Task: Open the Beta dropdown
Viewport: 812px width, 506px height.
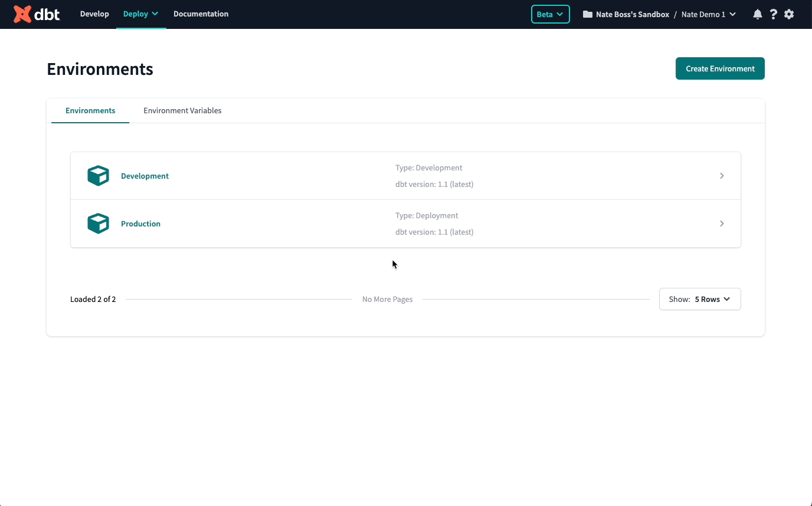Action: [550, 14]
